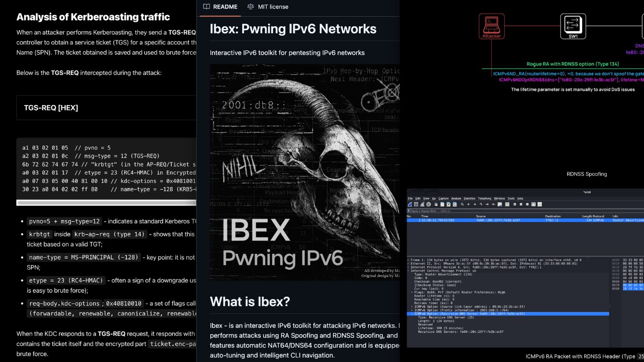Go to the first packet in Wireshark
This screenshot has height=362, width=644.
(487, 204)
